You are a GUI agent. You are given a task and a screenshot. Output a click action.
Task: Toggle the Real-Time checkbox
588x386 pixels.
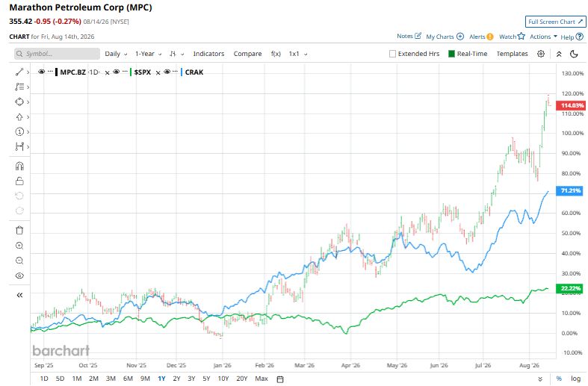[451, 54]
